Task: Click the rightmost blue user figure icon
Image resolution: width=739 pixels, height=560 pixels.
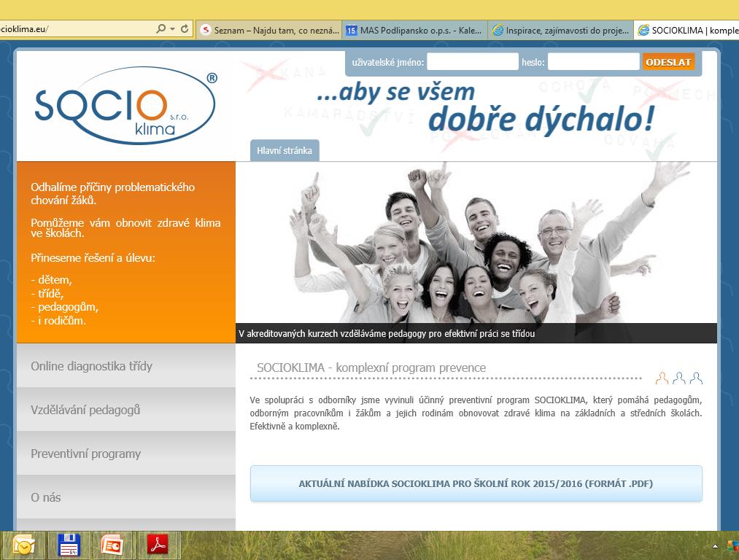Action: pyautogui.click(x=696, y=378)
